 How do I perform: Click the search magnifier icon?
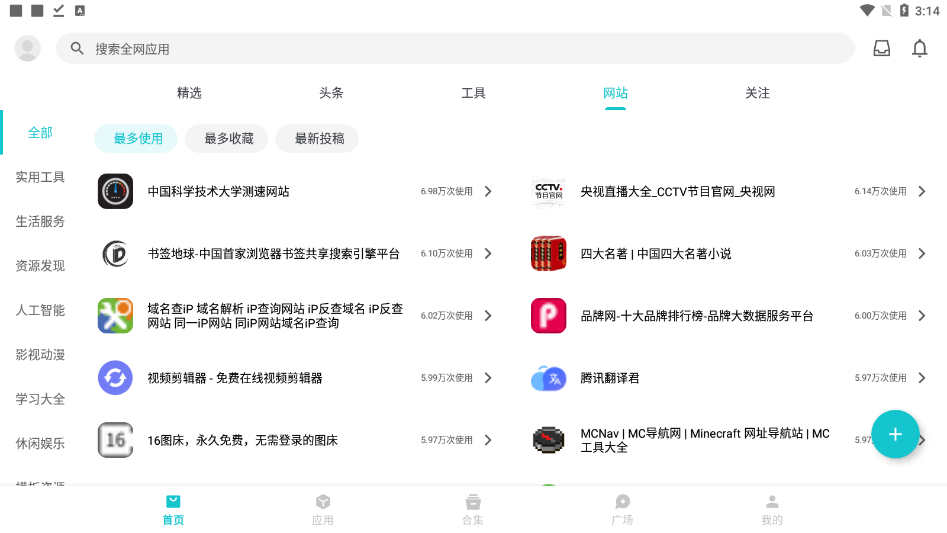click(77, 48)
